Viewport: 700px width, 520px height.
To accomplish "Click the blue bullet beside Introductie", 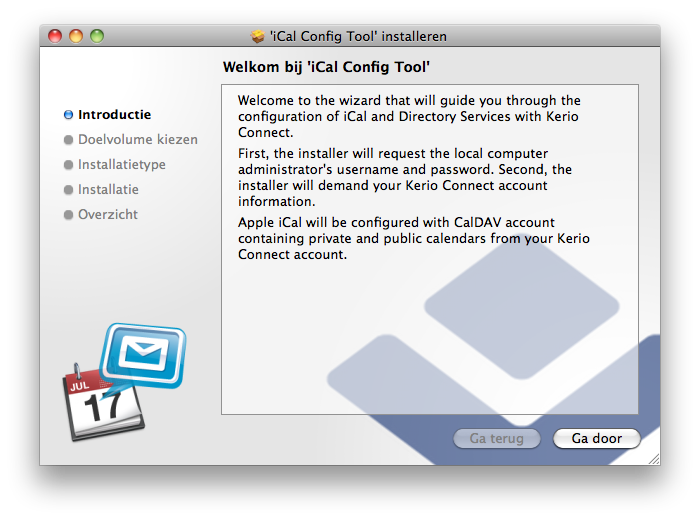I will point(68,115).
